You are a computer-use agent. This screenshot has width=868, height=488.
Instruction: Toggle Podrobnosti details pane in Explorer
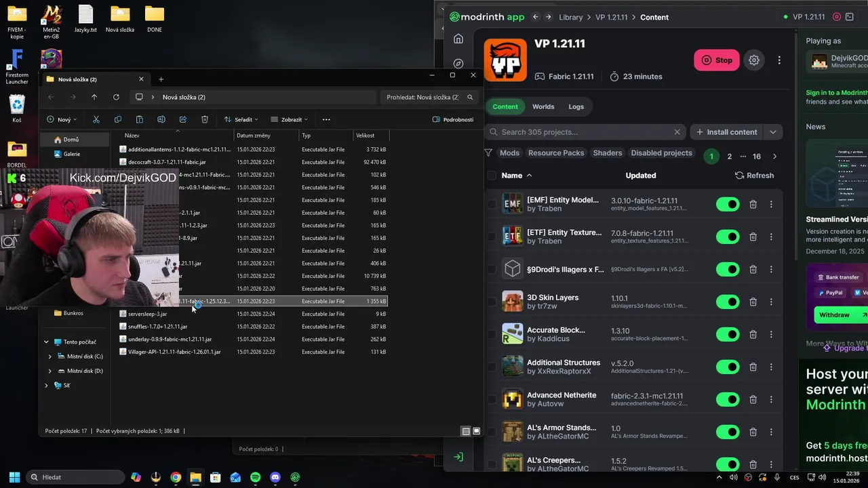click(453, 119)
